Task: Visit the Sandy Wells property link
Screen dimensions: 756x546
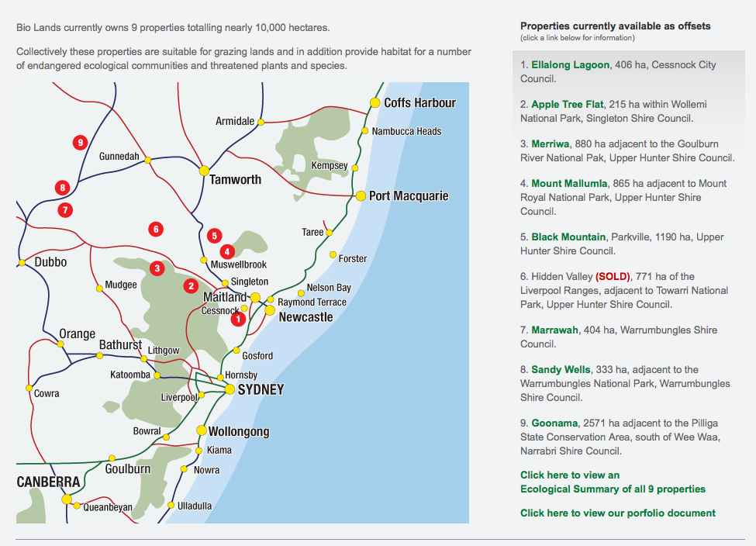Action: pyautogui.click(x=561, y=370)
